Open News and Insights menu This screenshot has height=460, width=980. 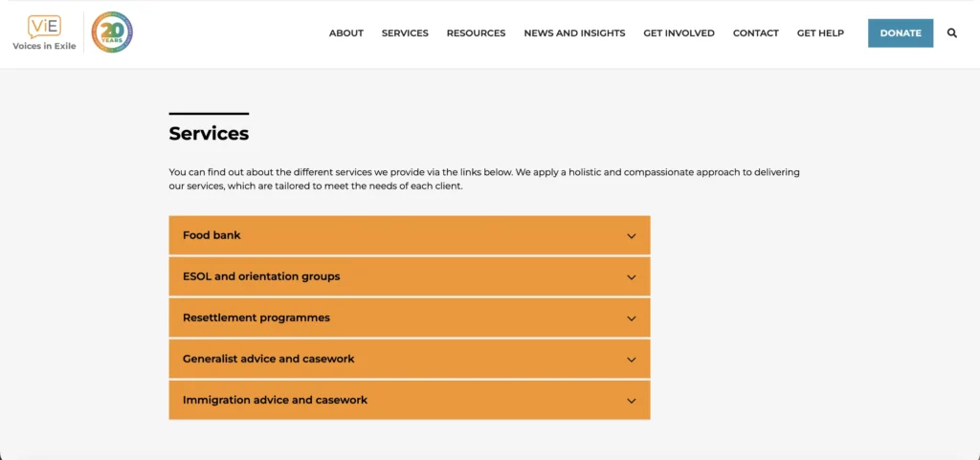574,33
